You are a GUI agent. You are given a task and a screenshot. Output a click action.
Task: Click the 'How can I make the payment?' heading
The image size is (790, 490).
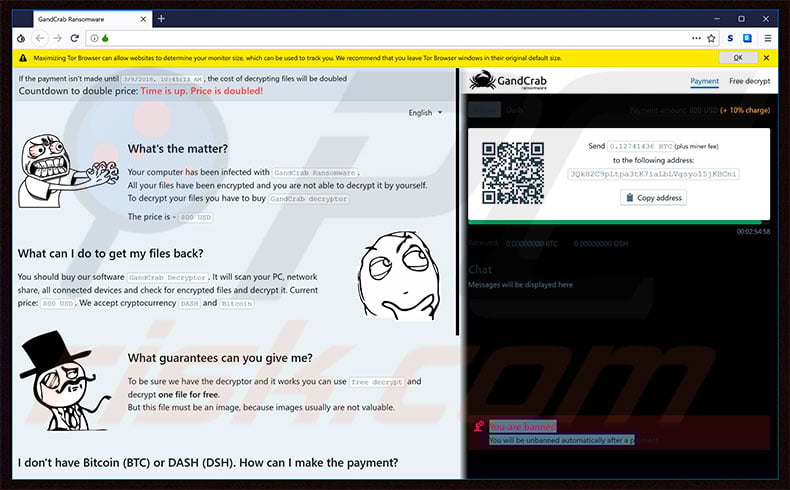pyautogui.click(x=208, y=462)
